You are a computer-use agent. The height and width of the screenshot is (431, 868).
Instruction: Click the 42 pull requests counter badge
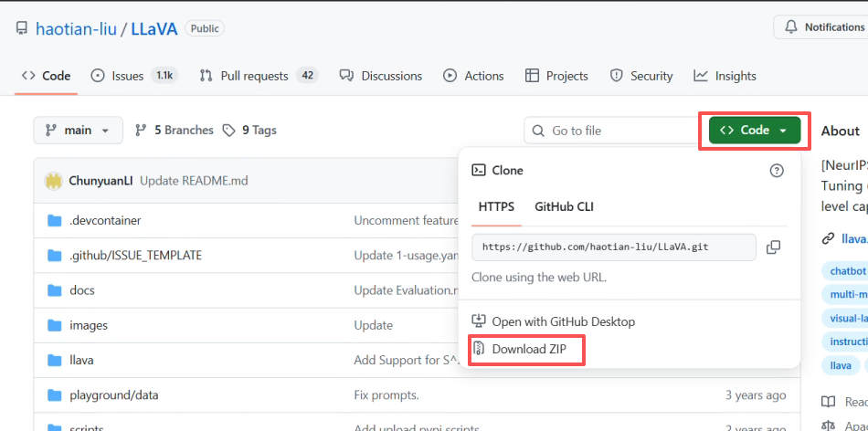tap(307, 75)
